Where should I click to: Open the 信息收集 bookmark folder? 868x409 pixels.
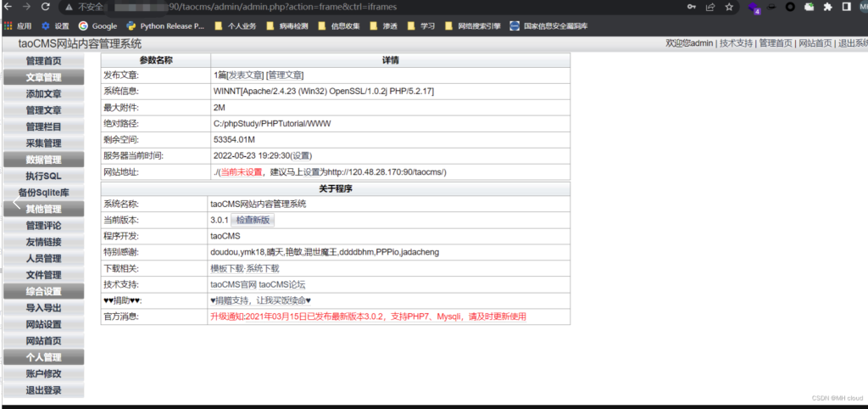click(x=338, y=26)
